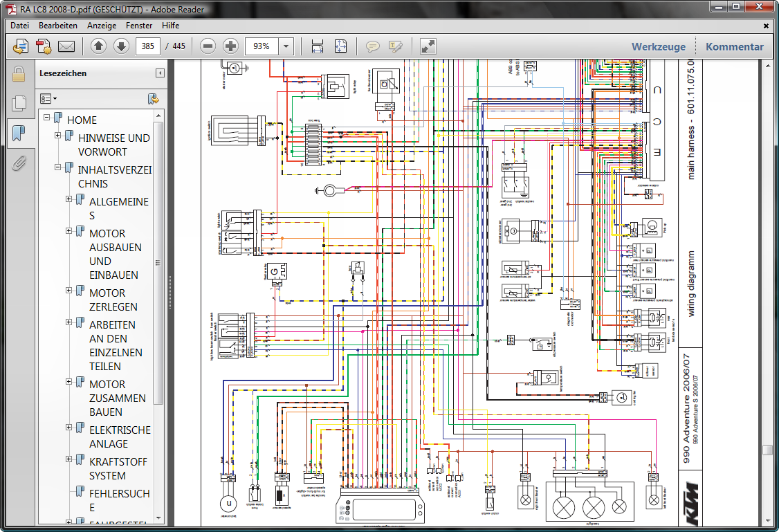Fit page to window width
This screenshot has width=779, height=532.
(x=318, y=46)
